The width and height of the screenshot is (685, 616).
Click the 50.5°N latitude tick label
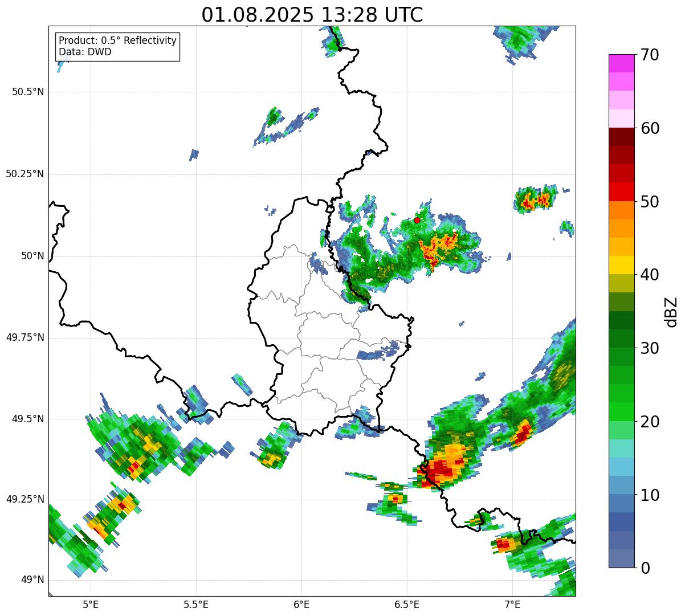[28, 92]
